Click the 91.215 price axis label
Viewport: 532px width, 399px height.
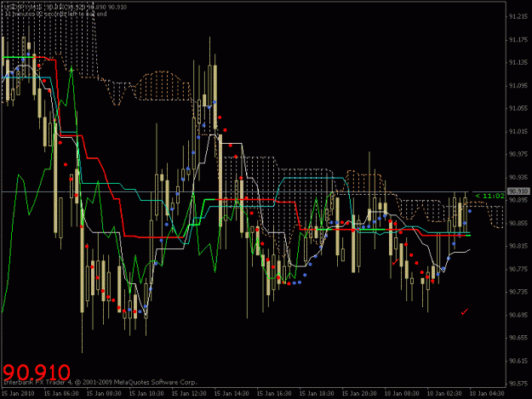pos(518,17)
